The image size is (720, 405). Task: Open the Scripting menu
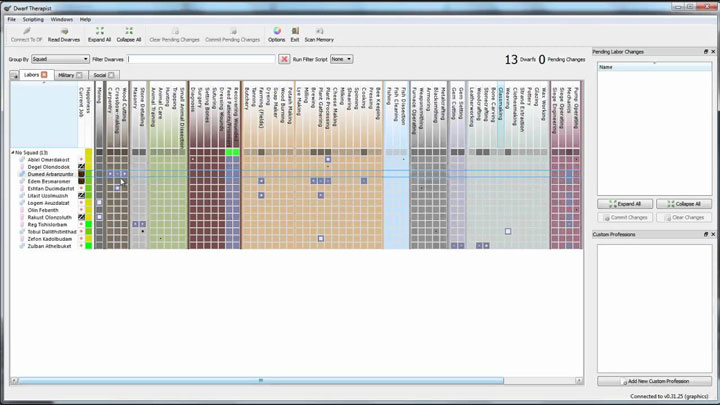click(33, 20)
